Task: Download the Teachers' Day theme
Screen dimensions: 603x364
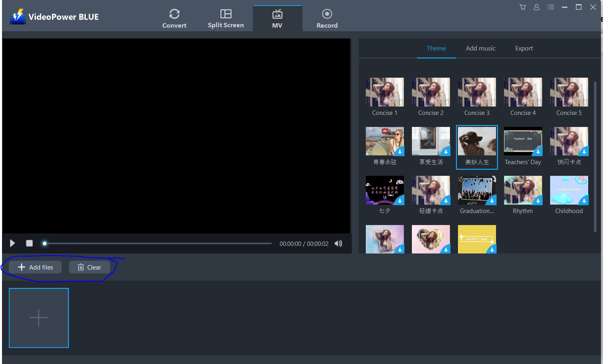Action: click(x=538, y=151)
